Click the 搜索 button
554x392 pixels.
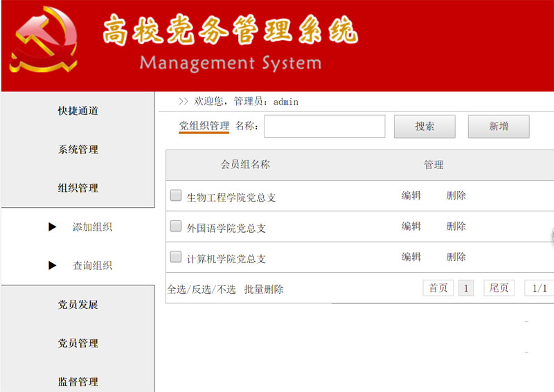pyautogui.click(x=425, y=126)
